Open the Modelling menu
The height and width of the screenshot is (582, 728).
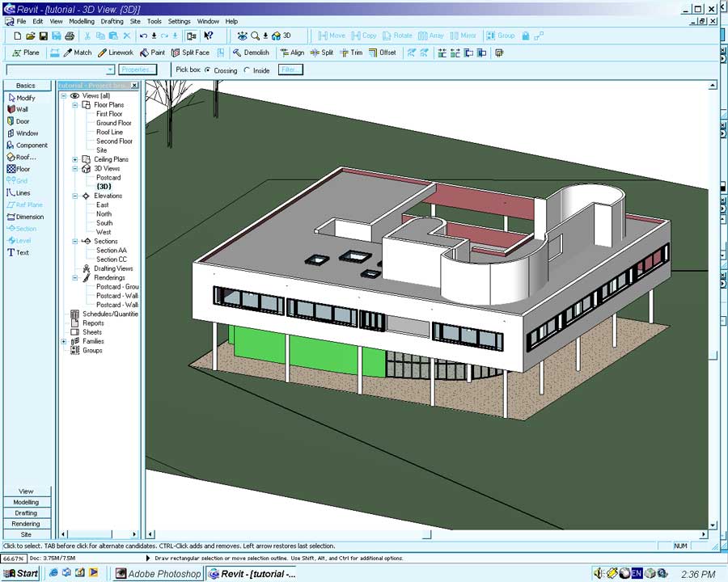(x=82, y=21)
